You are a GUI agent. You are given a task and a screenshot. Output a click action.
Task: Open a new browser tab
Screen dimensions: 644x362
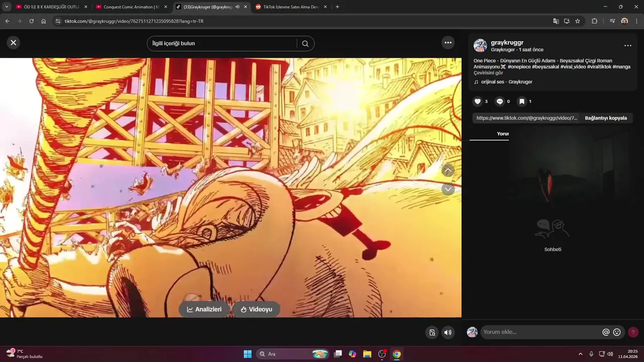point(337,7)
